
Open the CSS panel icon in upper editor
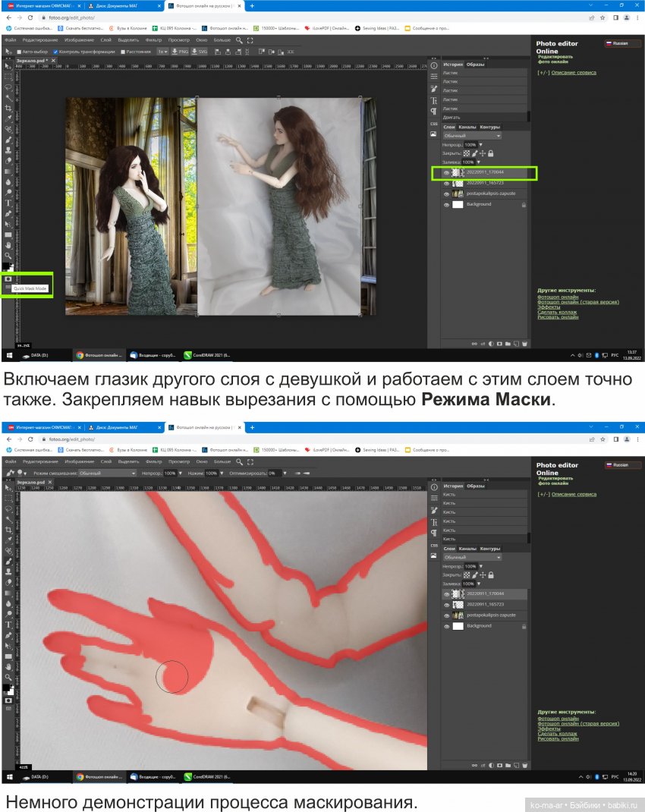[433, 123]
